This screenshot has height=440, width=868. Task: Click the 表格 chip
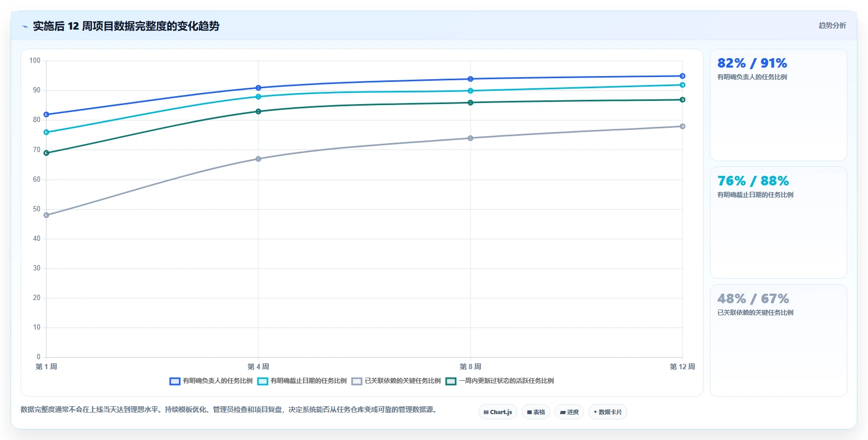(x=536, y=412)
